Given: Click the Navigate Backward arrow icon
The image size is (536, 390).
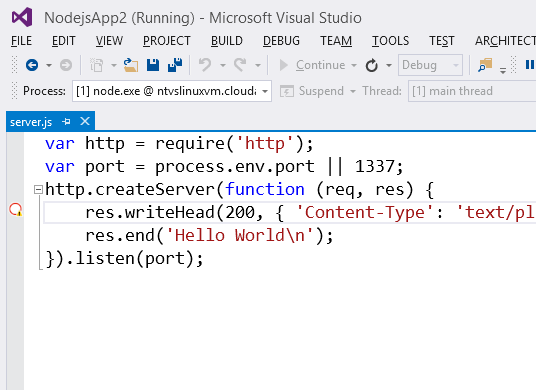Looking at the screenshot, I should pyautogui.click(x=32, y=65).
